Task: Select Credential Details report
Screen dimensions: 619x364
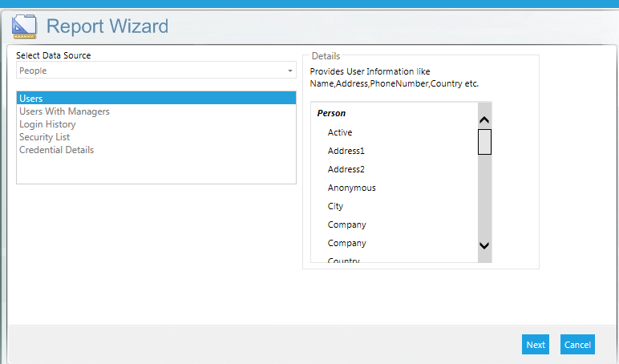Action: pyautogui.click(x=56, y=150)
